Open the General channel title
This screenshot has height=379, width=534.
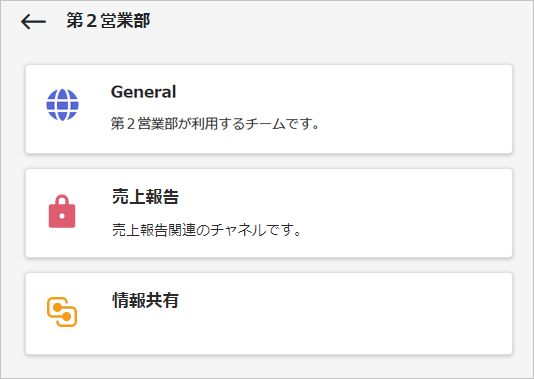(143, 92)
